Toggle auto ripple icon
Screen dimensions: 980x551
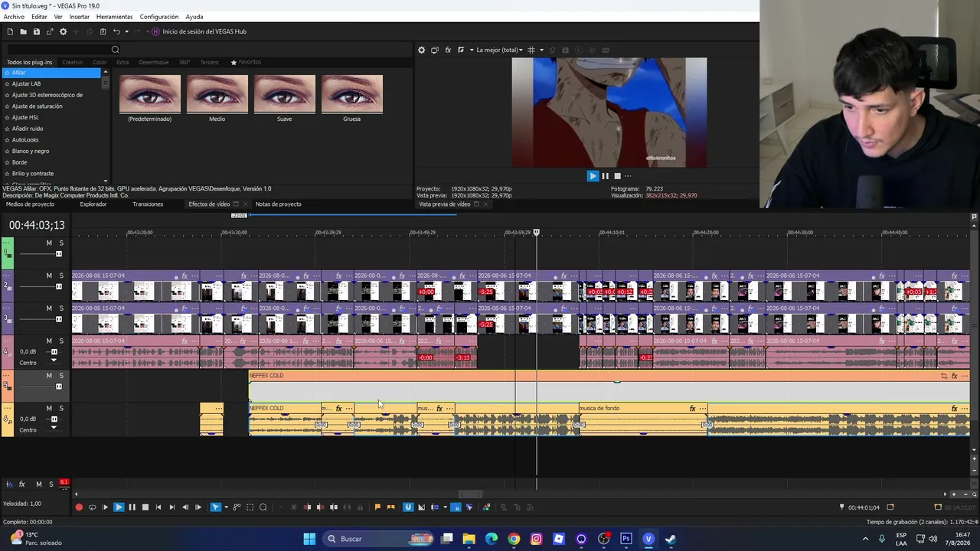435,507
